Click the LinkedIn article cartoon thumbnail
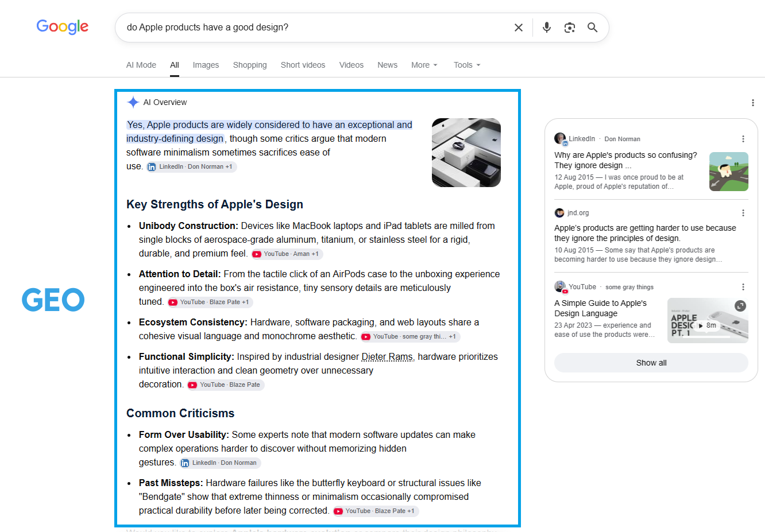The image size is (765, 532). click(729, 172)
